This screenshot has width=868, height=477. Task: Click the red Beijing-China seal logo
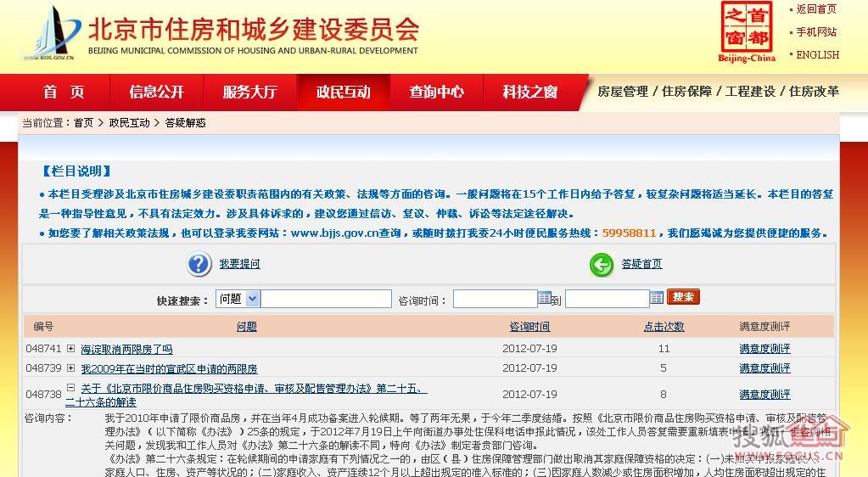[x=746, y=31]
